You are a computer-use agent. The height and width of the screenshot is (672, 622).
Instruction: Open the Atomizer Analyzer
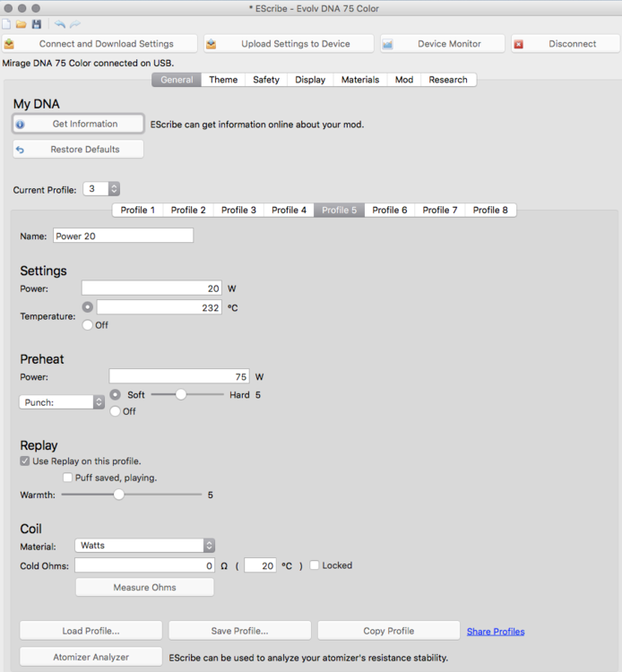(x=91, y=657)
